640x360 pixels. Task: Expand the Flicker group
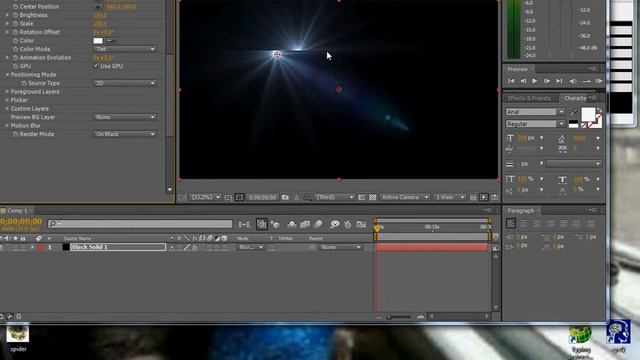pos(7,100)
